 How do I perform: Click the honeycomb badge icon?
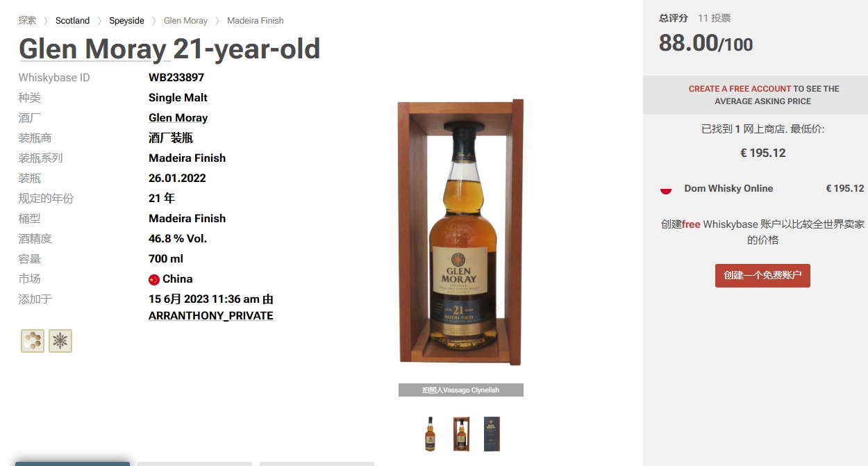33,341
